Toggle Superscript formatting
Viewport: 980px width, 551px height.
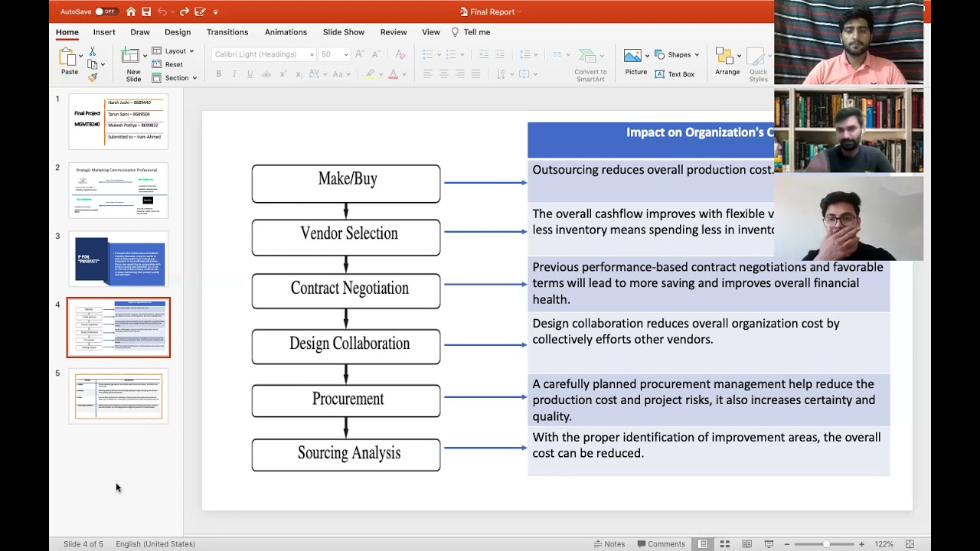click(283, 74)
